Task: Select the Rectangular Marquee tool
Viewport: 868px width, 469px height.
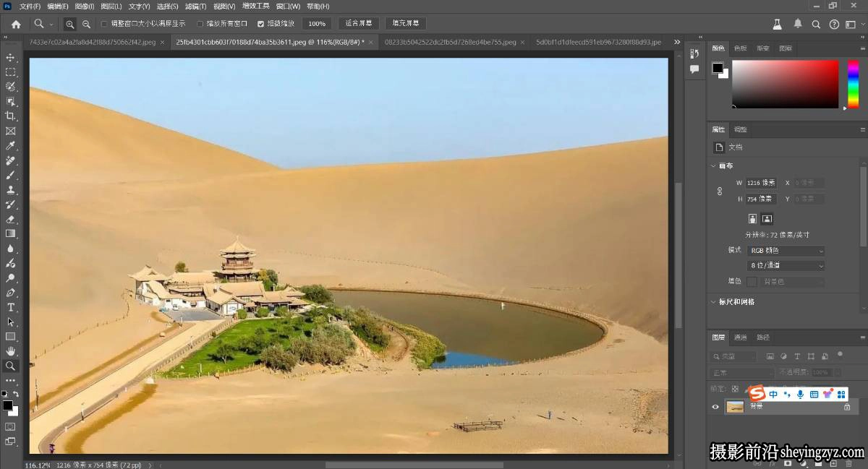Action: point(10,72)
